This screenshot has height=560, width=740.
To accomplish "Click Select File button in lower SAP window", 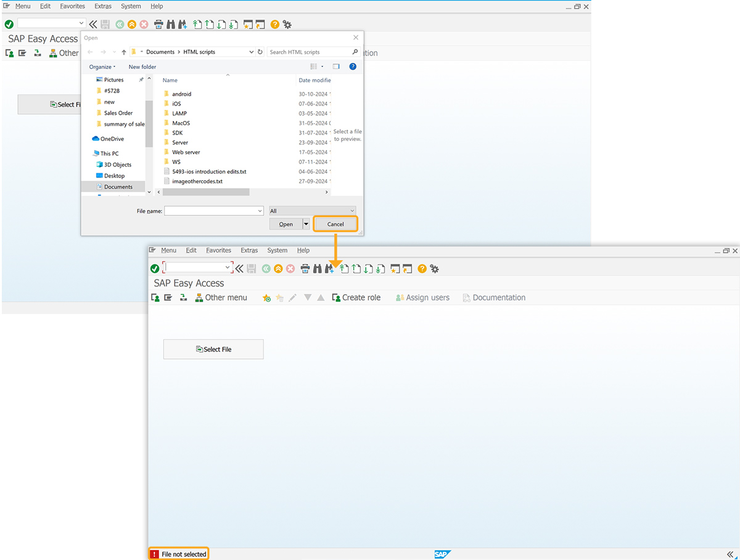I will point(213,349).
